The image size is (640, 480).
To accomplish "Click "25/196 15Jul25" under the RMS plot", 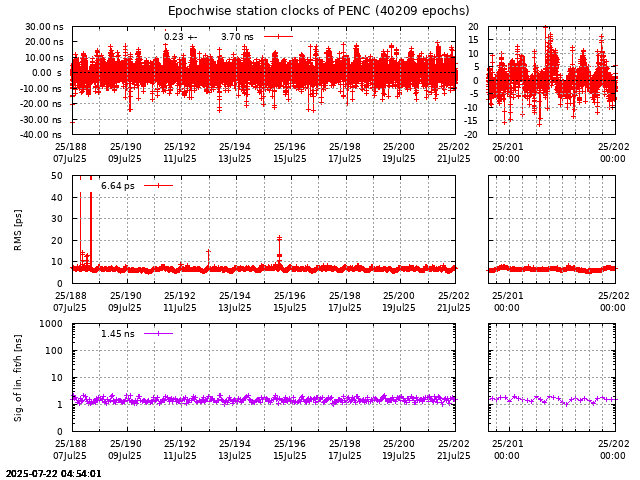I will tap(290, 302).
